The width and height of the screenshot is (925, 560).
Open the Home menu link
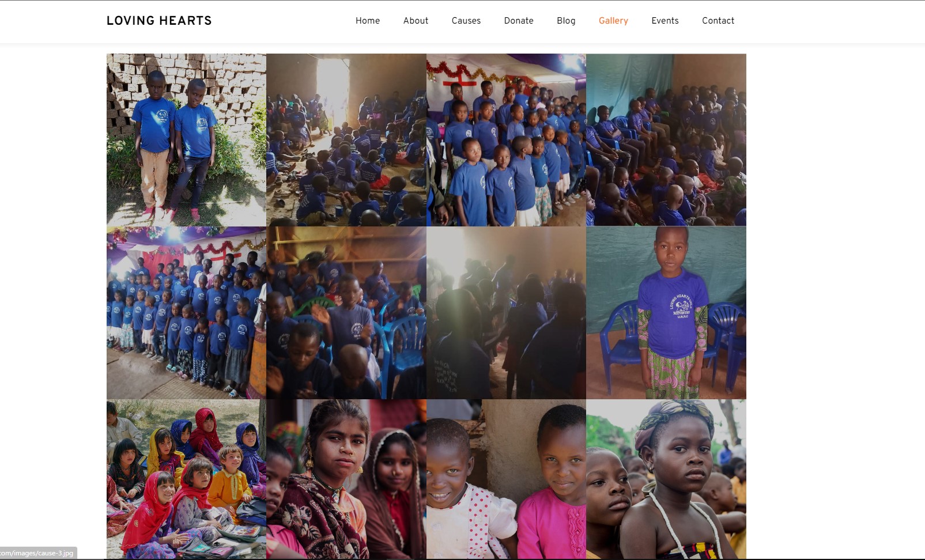[367, 21]
